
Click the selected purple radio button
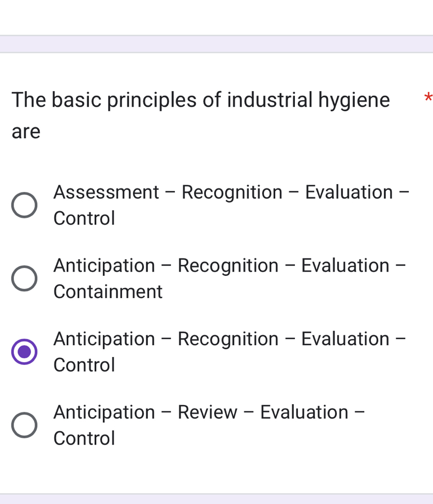pos(24,352)
